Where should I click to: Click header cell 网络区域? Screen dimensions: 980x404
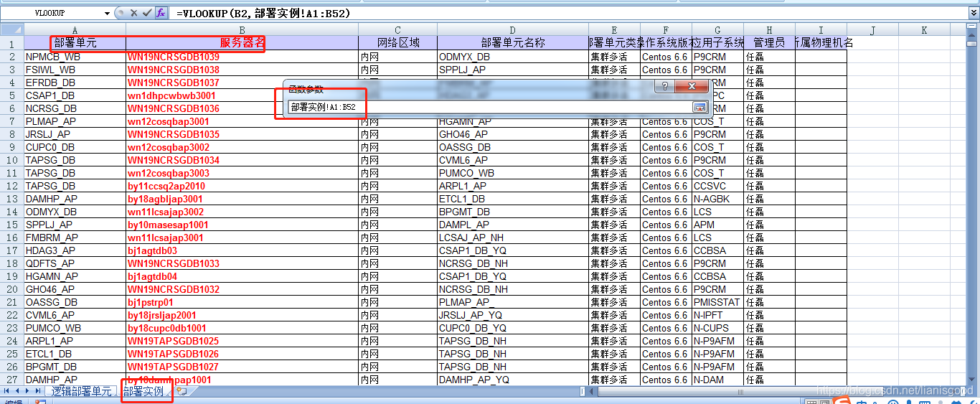[x=397, y=43]
